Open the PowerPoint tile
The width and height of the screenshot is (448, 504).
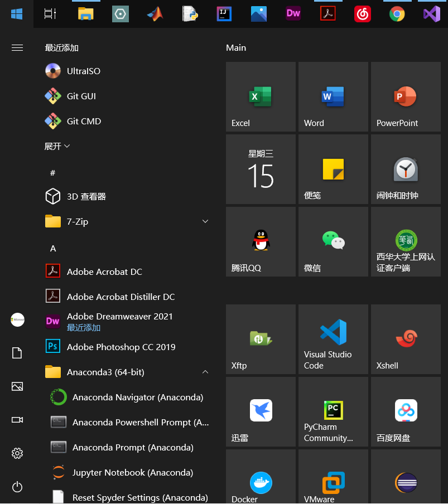[x=406, y=97]
